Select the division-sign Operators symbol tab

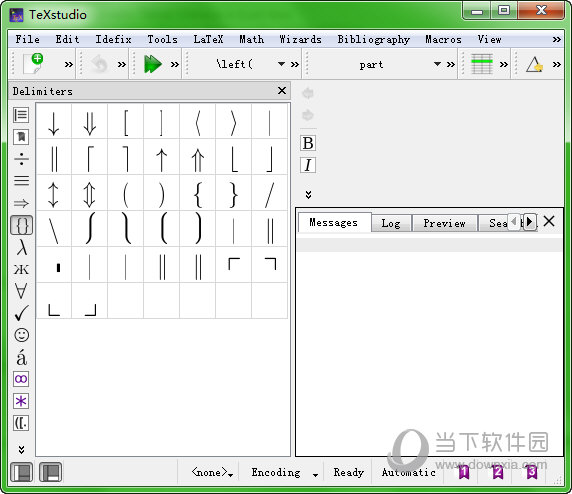[21, 159]
